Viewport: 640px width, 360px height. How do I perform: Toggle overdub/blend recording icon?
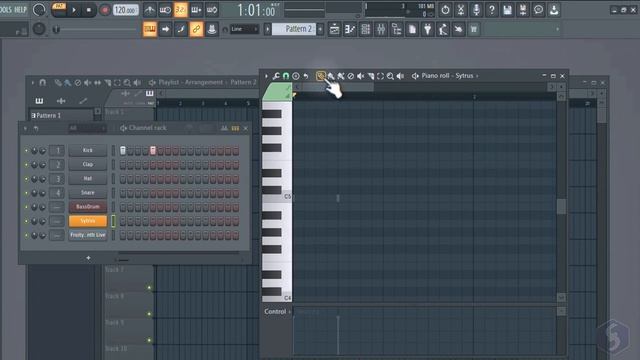pyautogui.click(x=196, y=10)
